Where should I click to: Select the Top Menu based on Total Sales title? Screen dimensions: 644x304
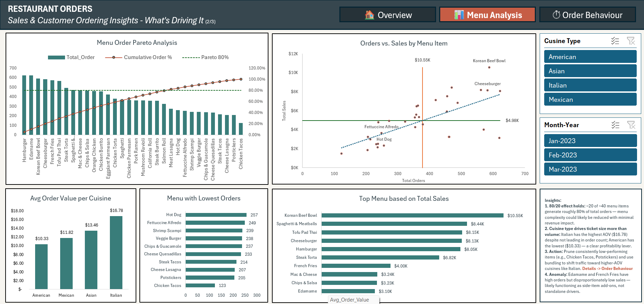click(404, 198)
